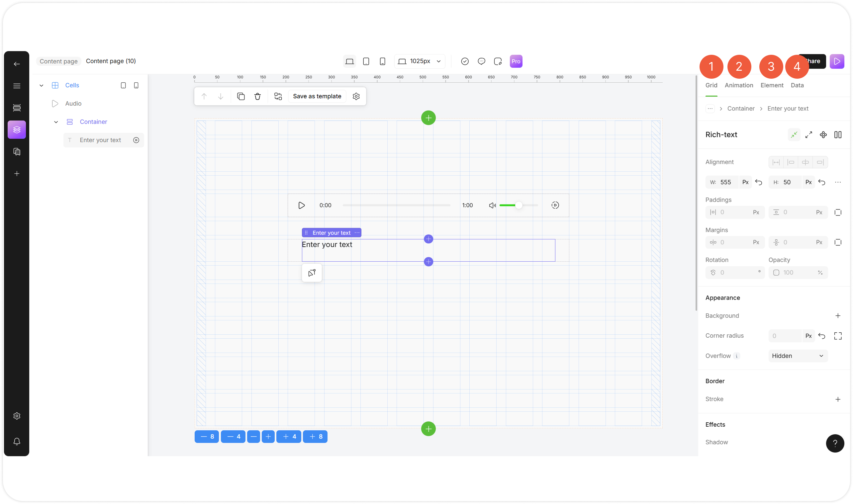Click the comments speech bubble icon
This screenshot has width=853, height=504.
pyautogui.click(x=481, y=61)
